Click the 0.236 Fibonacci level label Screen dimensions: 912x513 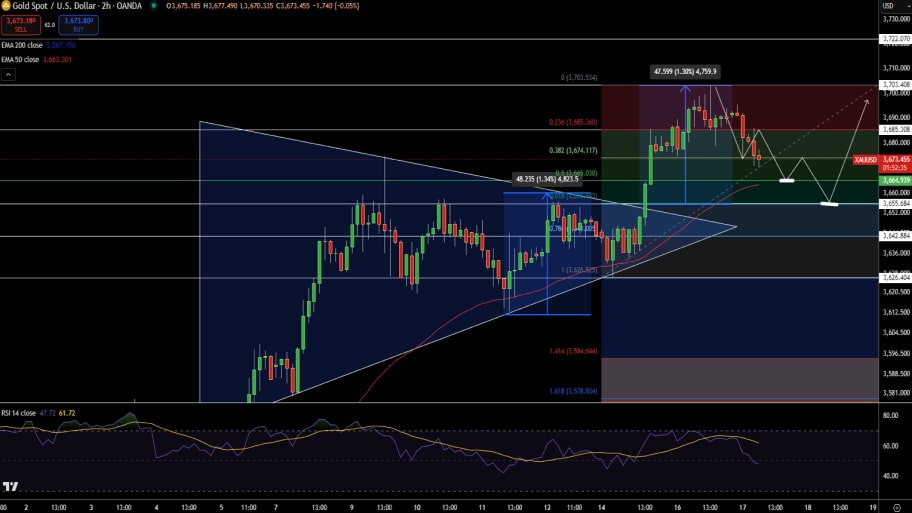tap(574, 122)
